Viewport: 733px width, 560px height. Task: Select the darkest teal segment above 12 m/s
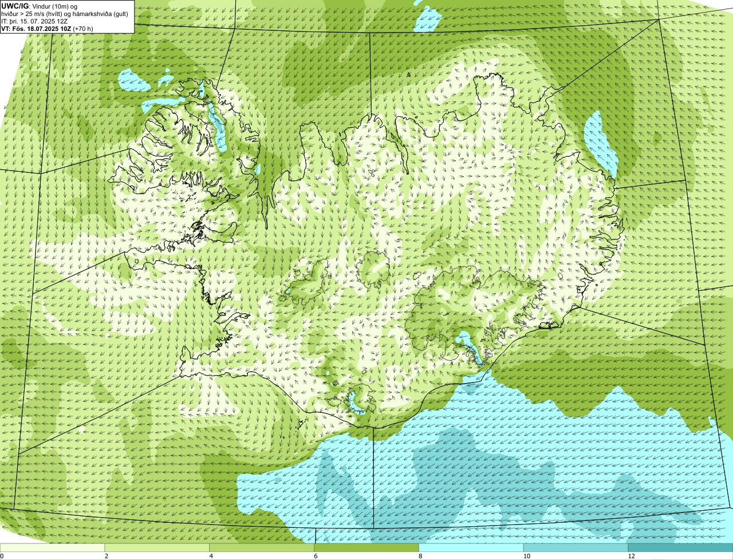[x=680, y=548]
